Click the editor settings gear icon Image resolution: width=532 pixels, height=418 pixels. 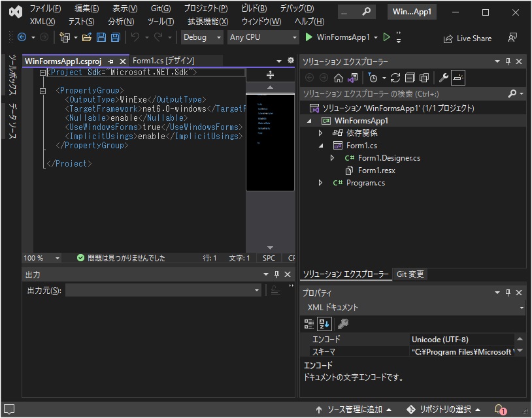pyautogui.click(x=291, y=60)
